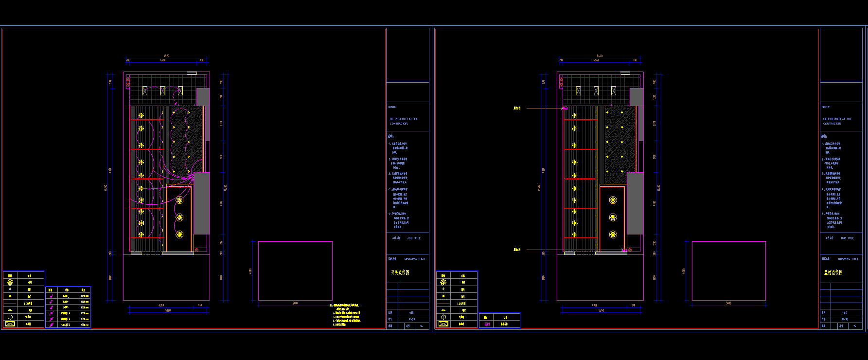The image size is (868, 360).
Task: Select the lower camera callout label in the right plan
Action: click(x=516, y=250)
